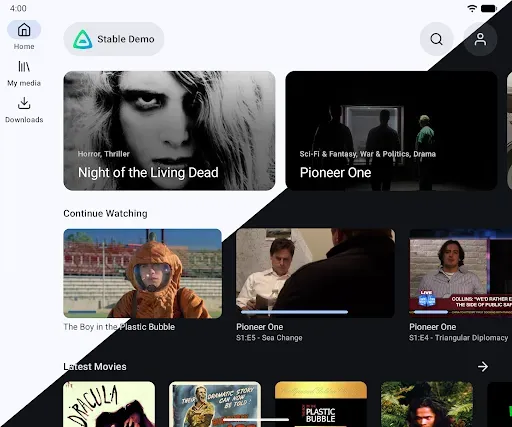
Task: Click battery status icon
Action: pos(489,9)
